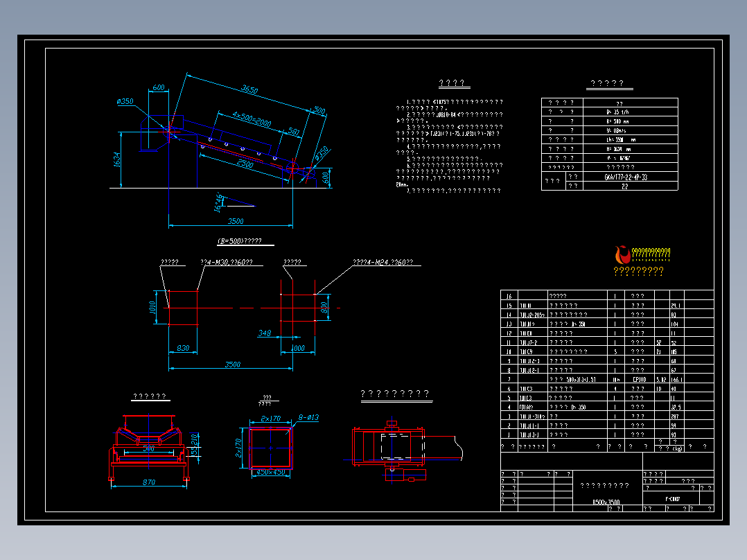Click the 4-M24 anchor bolt callout
The height and width of the screenshot is (560, 747).
tap(383, 262)
